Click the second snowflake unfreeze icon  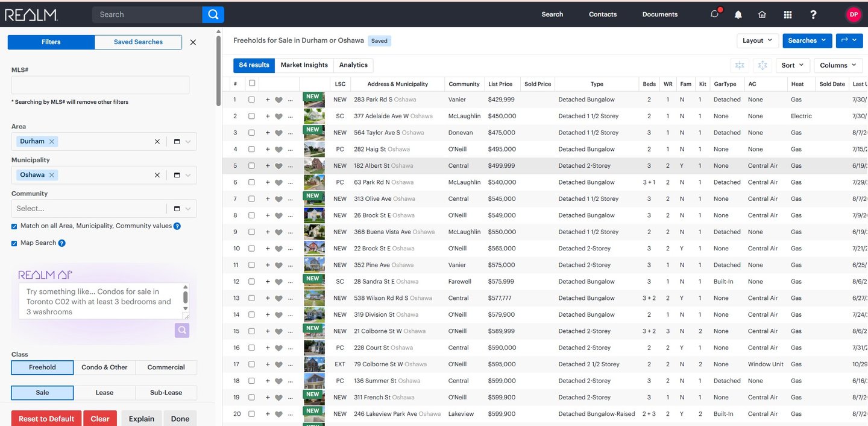(x=763, y=65)
